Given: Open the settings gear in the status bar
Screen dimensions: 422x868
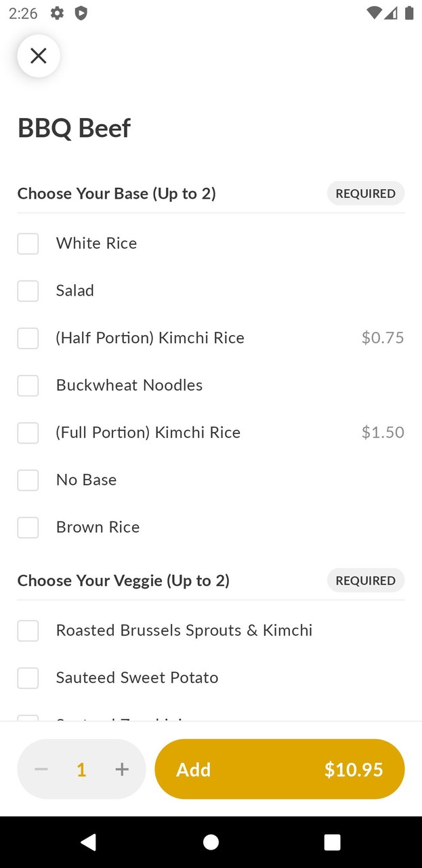Looking at the screenshot, I should (57, 13).
